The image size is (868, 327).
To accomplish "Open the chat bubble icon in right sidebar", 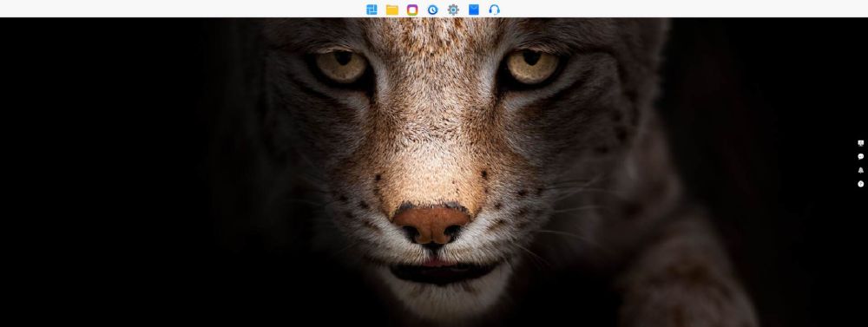I will click(861, 157).
